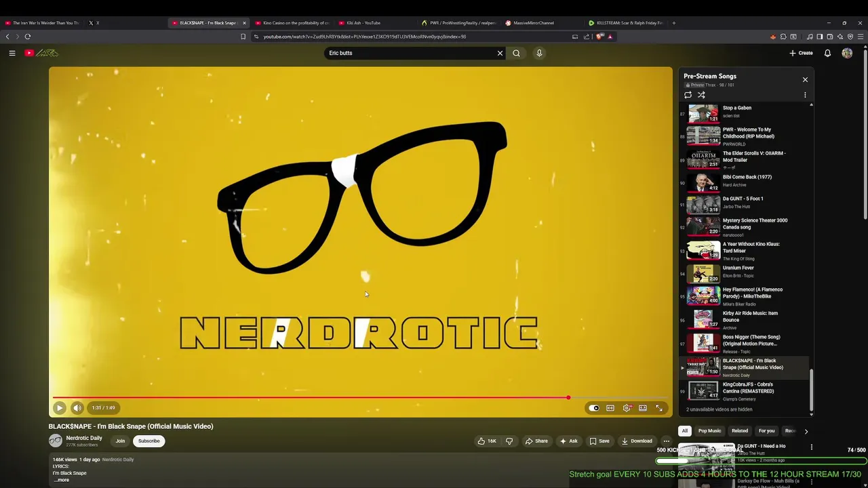Play Stop a Gaben from the playlist
The image size is (868, 488).
tap(744, 112)
